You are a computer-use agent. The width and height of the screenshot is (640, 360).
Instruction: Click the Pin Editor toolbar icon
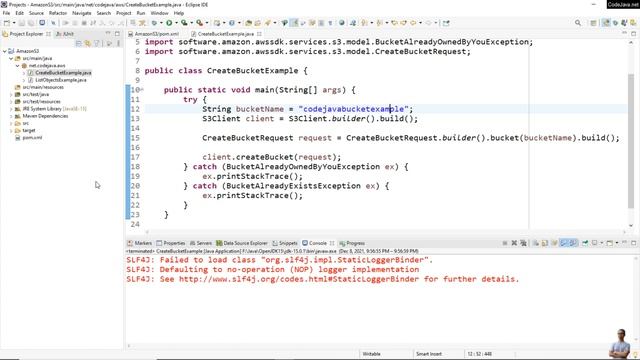pos(446,23)
